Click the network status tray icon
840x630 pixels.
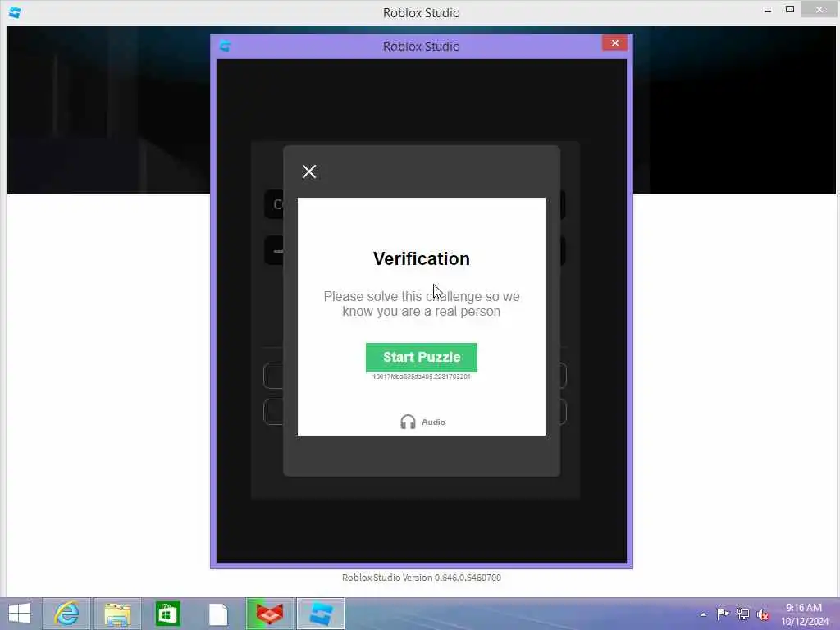(742, 614)
